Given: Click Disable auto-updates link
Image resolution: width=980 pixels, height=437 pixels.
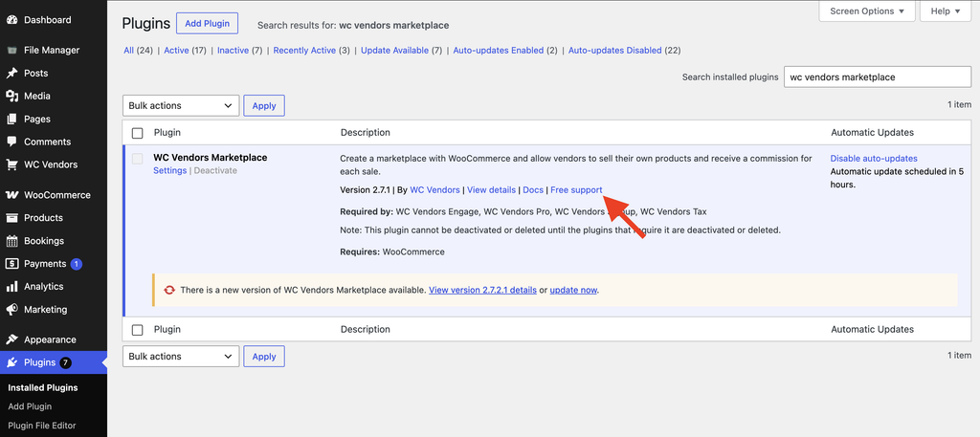Looking at the screenshot, I should point(874,159).
